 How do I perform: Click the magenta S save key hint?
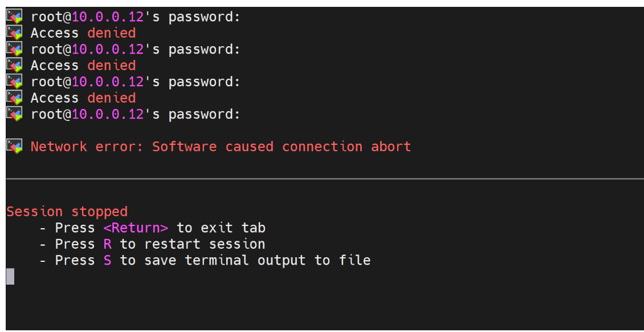[x=108, y=261]
